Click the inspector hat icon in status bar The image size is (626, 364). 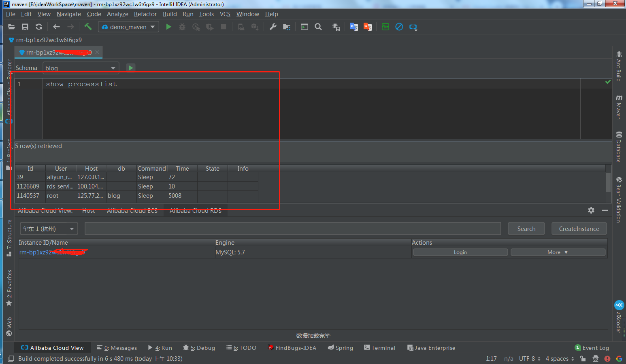click(x=595, y=358)
